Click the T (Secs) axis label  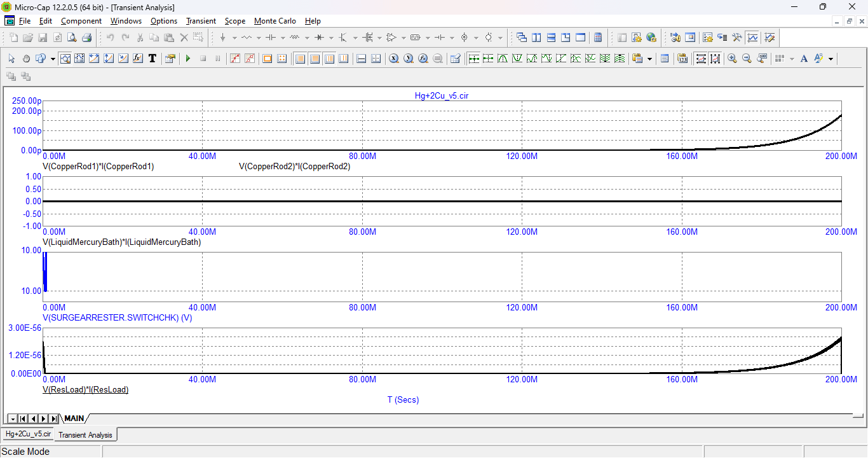coord(403,400)
